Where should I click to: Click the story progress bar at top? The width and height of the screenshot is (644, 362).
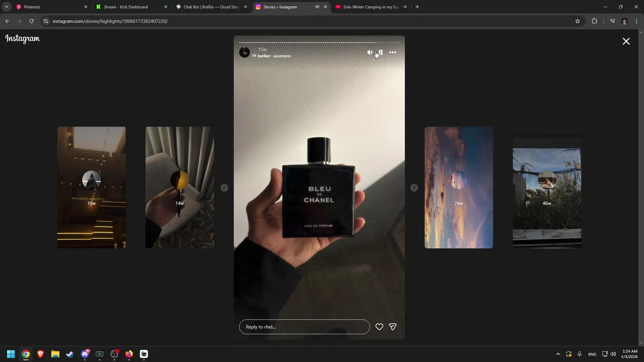(x=319, y=42)
